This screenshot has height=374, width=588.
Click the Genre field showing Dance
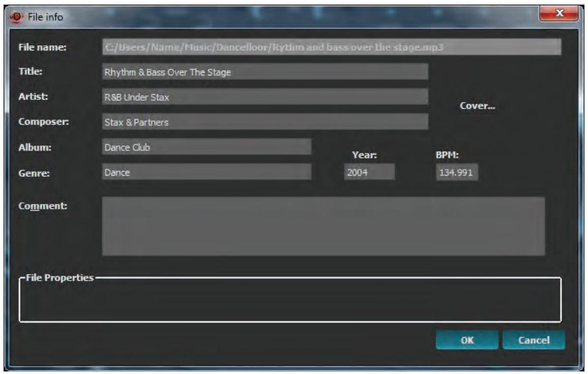click(x=206, y=172)
